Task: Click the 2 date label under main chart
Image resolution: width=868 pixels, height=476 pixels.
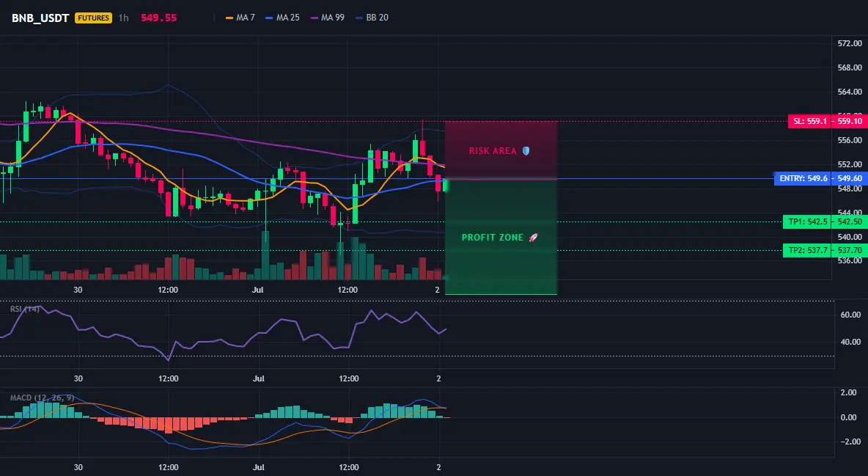Action: point(438,290)
